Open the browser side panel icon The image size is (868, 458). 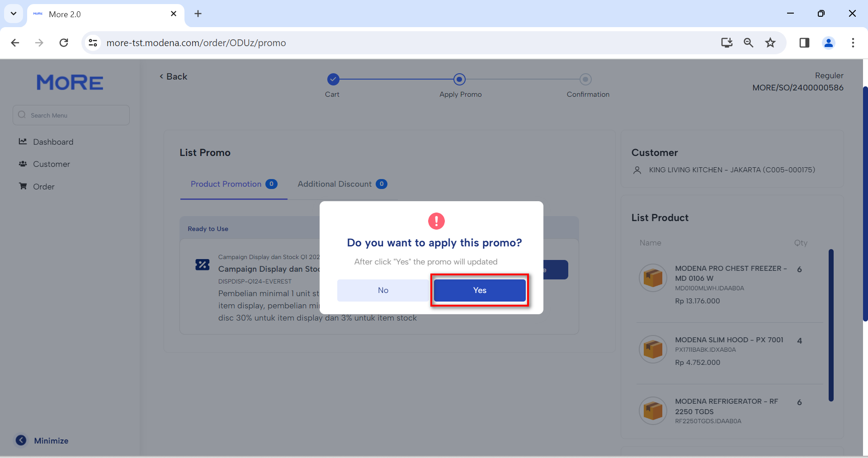tap(804, 43)
